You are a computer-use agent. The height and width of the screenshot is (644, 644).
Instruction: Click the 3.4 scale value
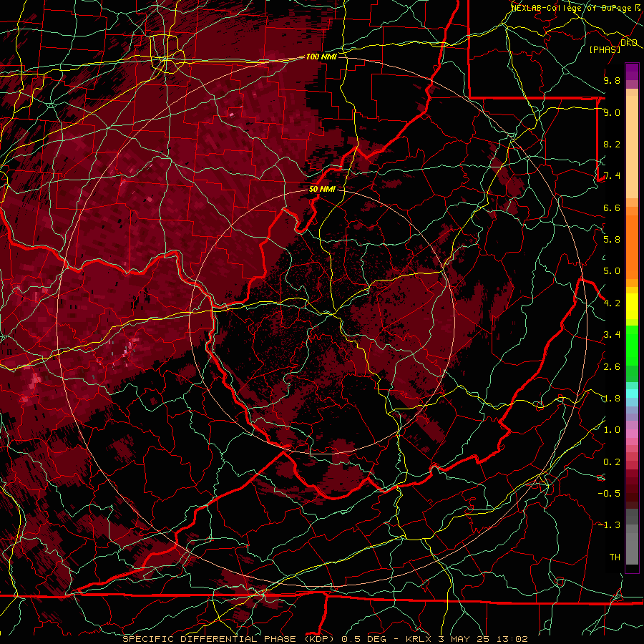(x=612, y=335)
